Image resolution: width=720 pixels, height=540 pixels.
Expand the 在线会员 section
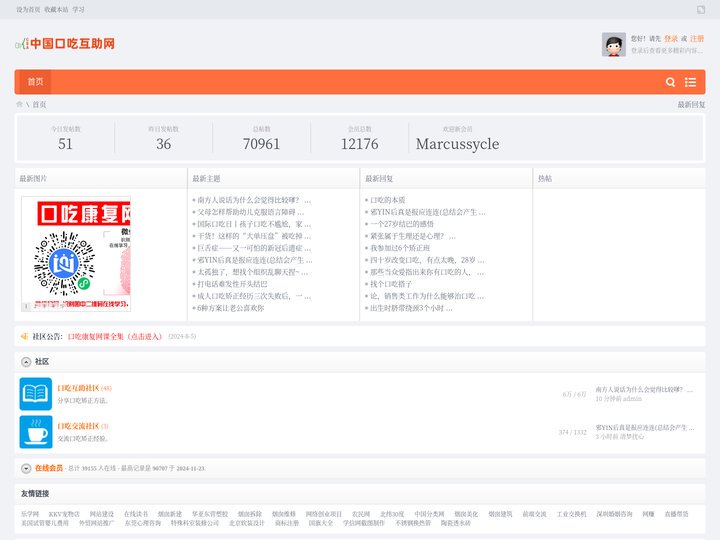[26, 468]
